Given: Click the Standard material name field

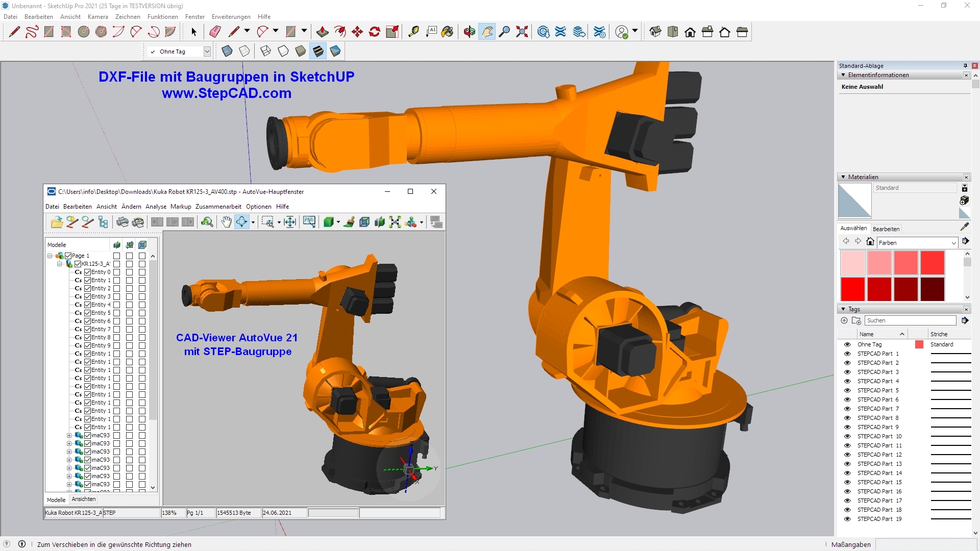Looking at the screenshot, I should point(916,188).
